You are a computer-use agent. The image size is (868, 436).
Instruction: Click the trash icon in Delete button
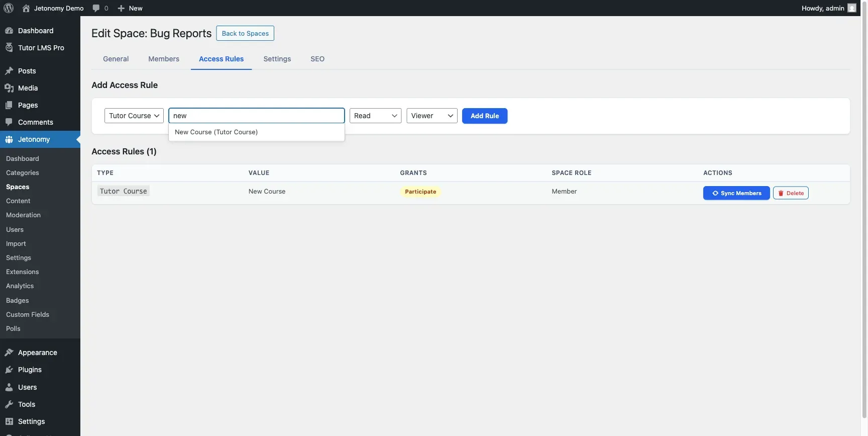(x=781, y=193)
